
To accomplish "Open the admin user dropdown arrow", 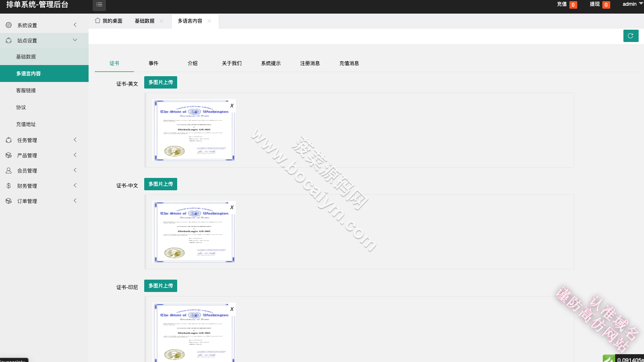I will [641, 4].
